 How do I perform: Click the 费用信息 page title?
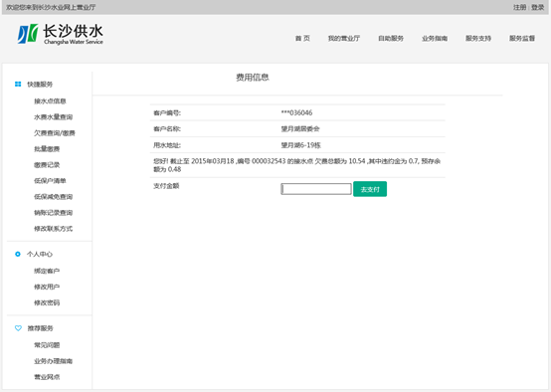pos(253,78)
